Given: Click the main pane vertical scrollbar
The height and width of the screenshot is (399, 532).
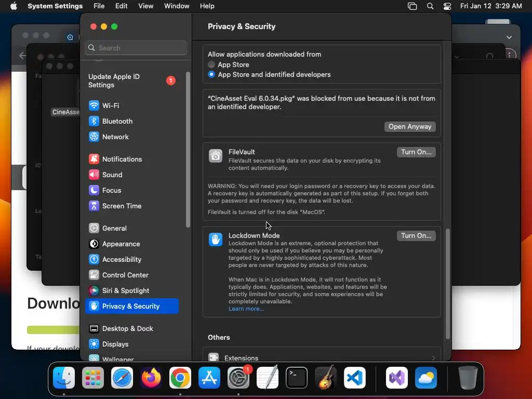Looking at the screenshot, I should (x=447, y=284).
